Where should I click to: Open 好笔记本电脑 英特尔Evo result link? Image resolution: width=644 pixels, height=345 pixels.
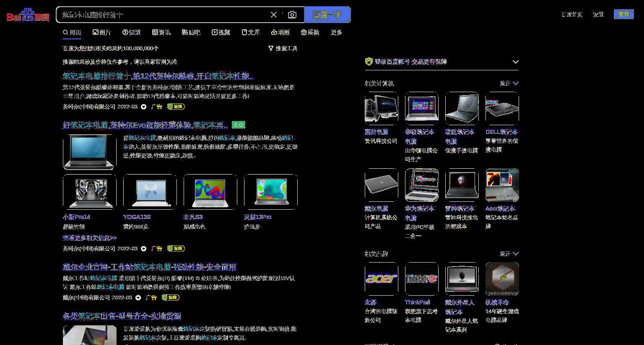coord(145,125)
